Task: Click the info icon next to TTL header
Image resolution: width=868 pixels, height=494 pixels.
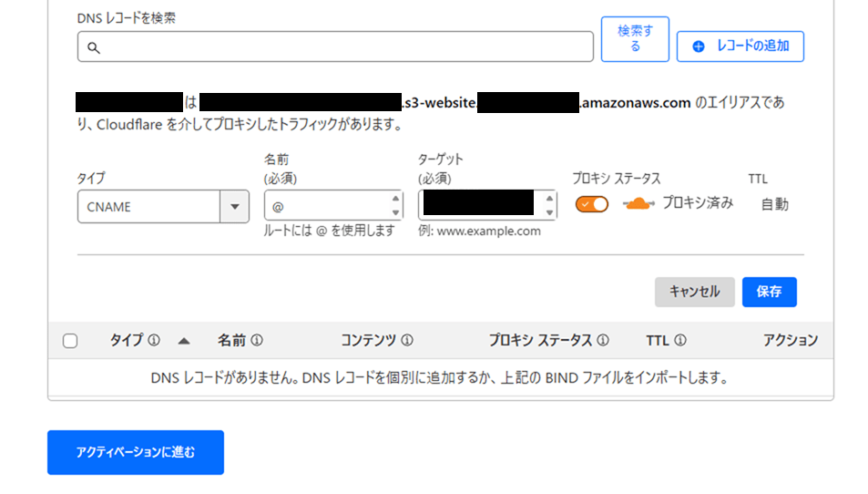Action: [x=680, y=340]
